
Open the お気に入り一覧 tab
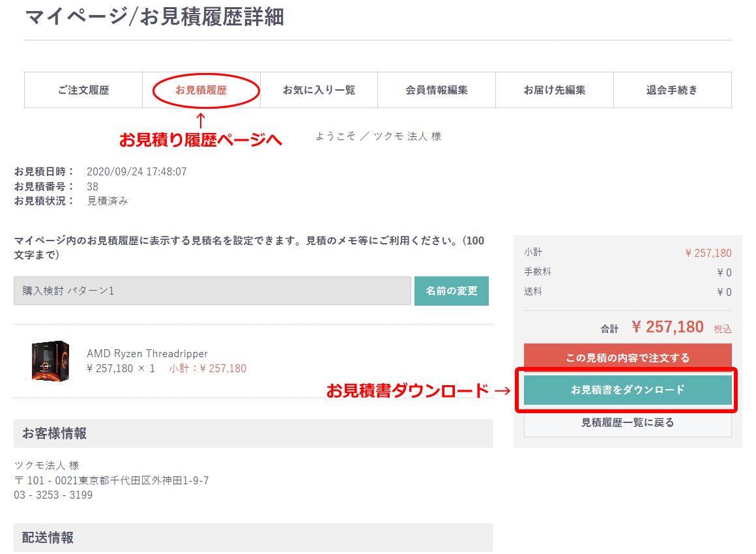pos(318,89)
